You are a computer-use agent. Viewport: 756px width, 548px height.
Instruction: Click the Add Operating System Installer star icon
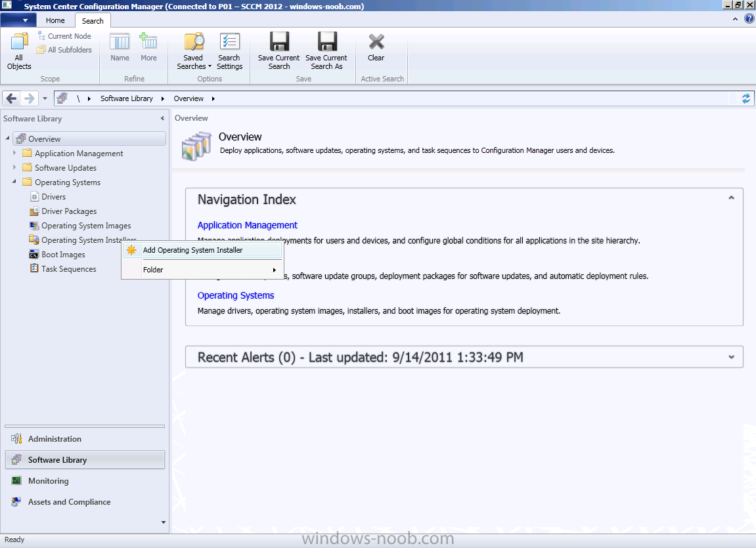(x=131, y=250)
